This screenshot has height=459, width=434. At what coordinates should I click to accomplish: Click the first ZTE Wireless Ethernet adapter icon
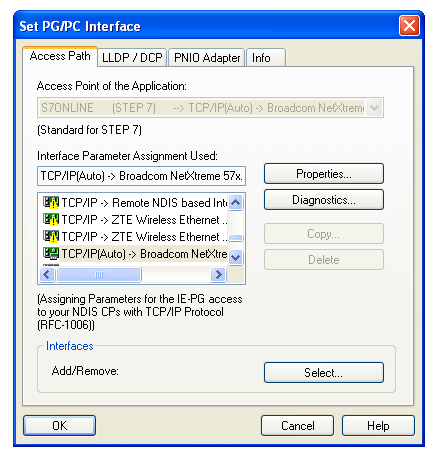click(x=51, y=219)
